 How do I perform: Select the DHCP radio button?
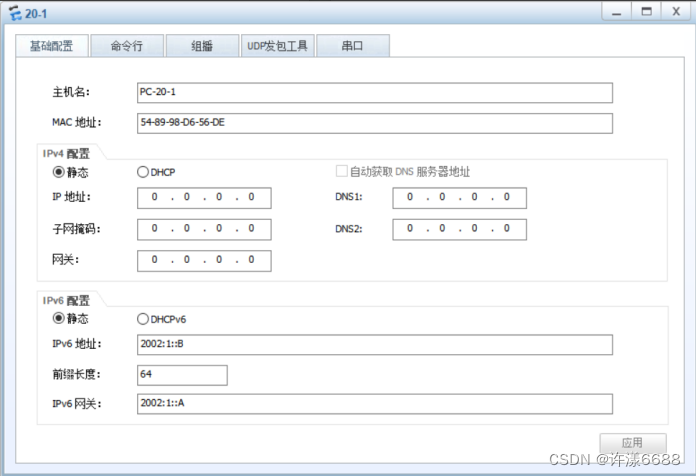point(142,172)
